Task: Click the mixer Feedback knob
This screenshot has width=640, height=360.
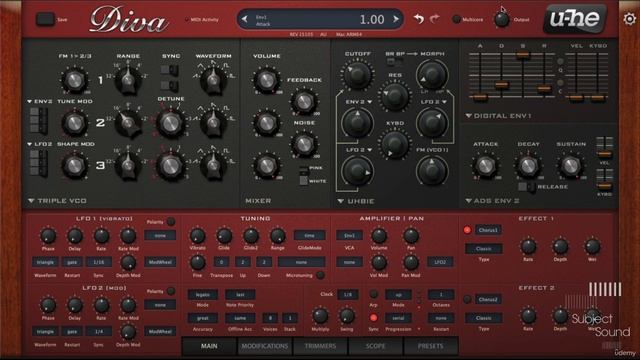Action: [x=304, y=102]
